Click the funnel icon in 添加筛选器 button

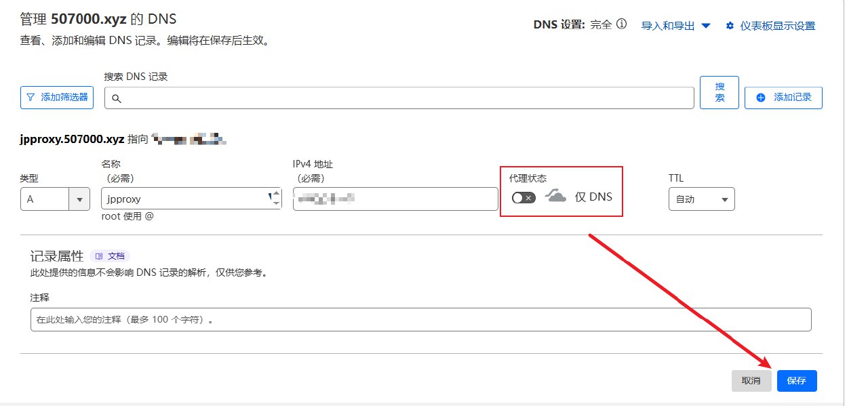tap(31, 97)
